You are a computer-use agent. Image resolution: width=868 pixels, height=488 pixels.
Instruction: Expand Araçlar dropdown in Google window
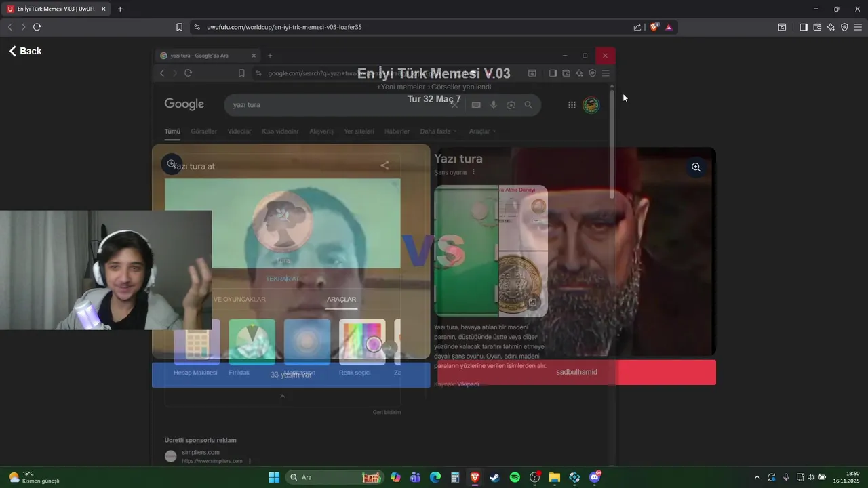click(483, 131)
